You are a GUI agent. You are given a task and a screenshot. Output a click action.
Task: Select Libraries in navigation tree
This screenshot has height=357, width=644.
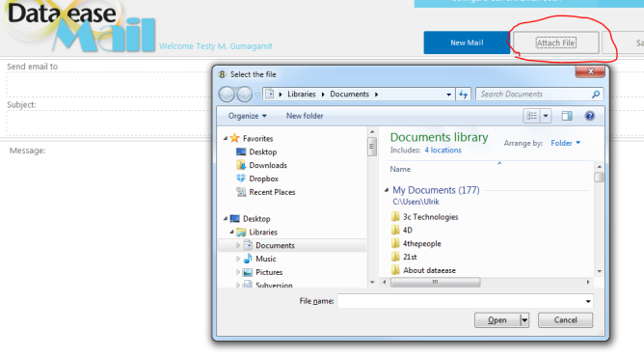(263, 233)
